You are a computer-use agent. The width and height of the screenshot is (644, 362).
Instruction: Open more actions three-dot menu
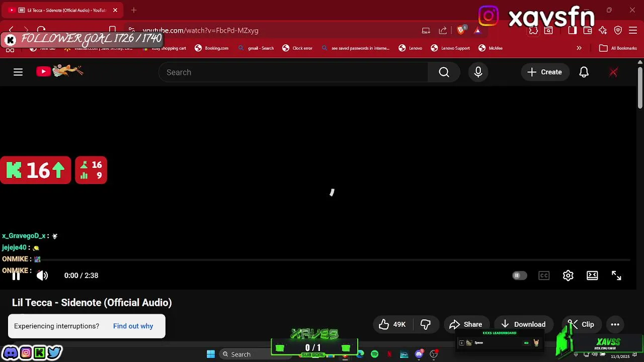615,324
